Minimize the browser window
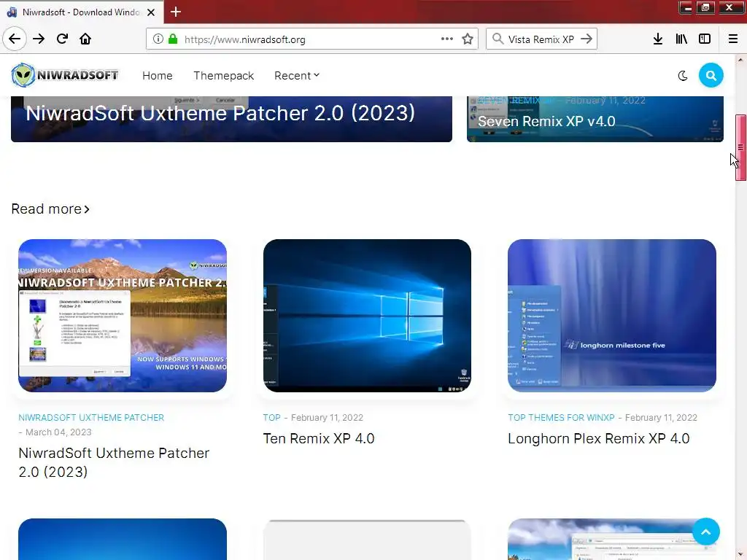Viewport: 747px width, 560px height. tap(686, 7)
